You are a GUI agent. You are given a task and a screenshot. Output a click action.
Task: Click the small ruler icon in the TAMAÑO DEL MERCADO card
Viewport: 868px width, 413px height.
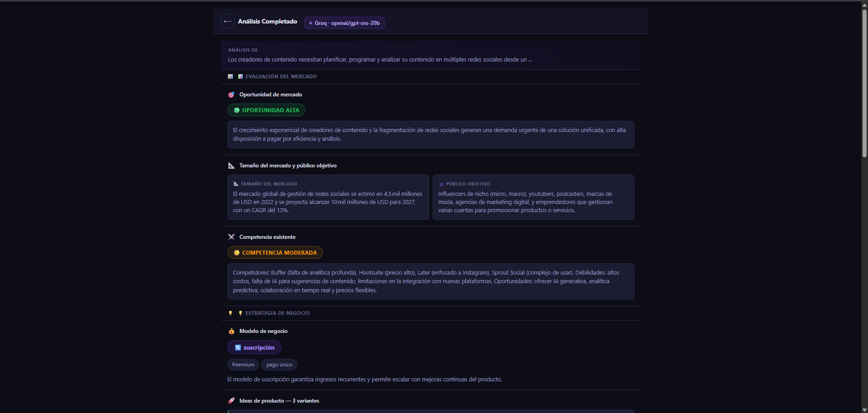pos(236,184)
